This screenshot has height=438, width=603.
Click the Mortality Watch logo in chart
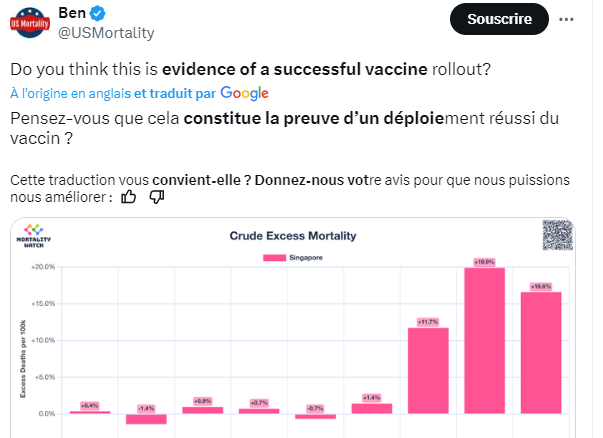pos(34,236)
